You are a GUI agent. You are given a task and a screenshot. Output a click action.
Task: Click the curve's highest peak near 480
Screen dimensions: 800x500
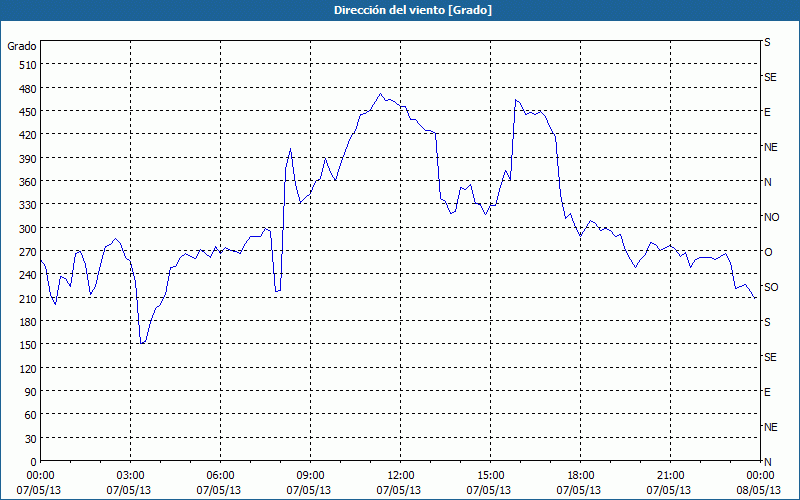[x=380, y=94]
